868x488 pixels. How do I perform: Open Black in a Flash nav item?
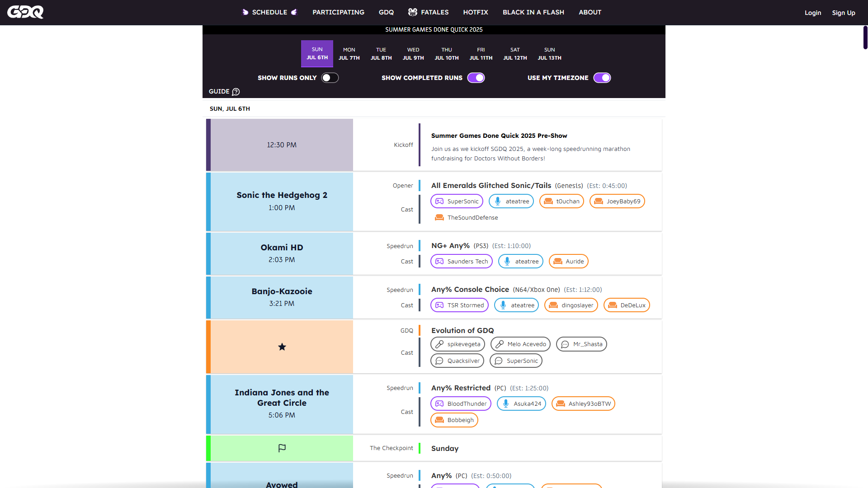coord(533,12)
